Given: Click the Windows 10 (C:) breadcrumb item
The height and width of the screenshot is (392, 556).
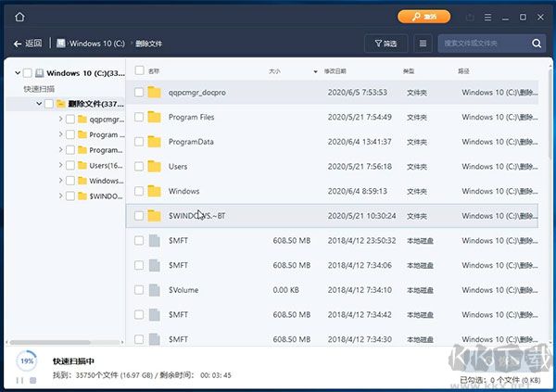Looking at the screenshot, I should coord(95,44).
